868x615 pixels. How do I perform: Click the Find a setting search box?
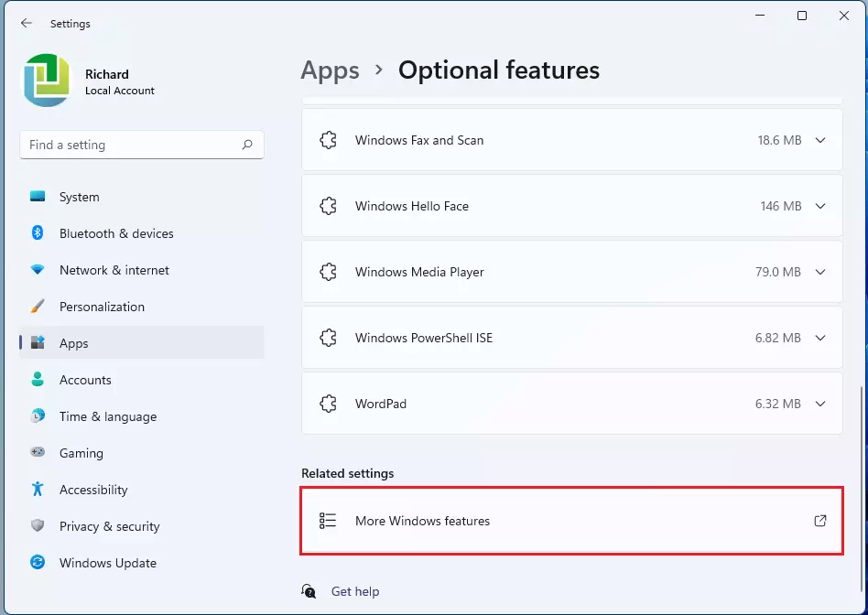[142, 145]
